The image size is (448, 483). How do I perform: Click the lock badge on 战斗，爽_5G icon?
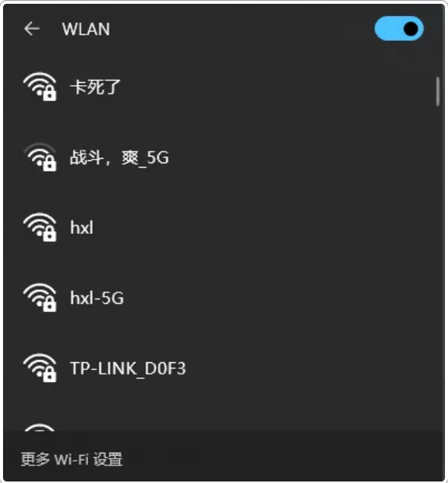[x=49, y=164]
